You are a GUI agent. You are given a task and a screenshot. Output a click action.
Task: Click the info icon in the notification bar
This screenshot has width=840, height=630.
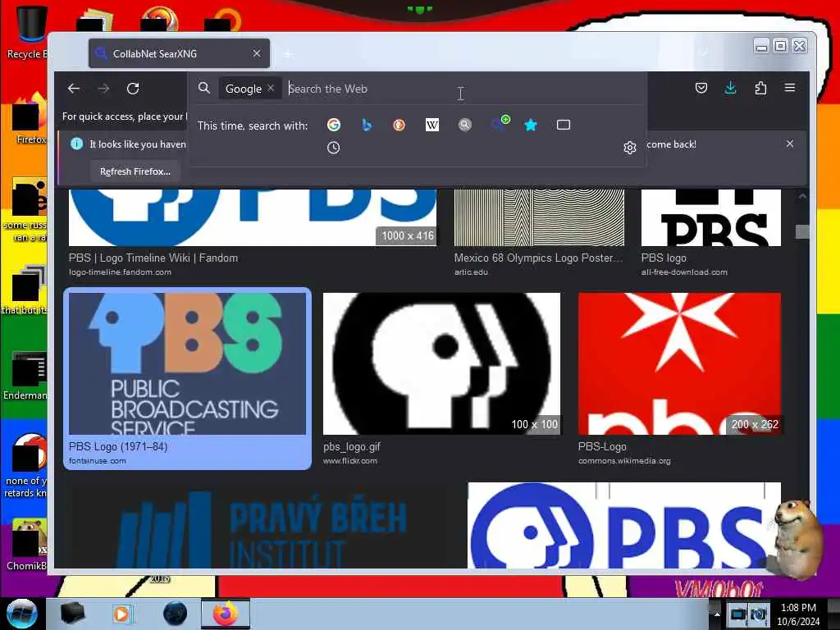(x=76, y=144)
